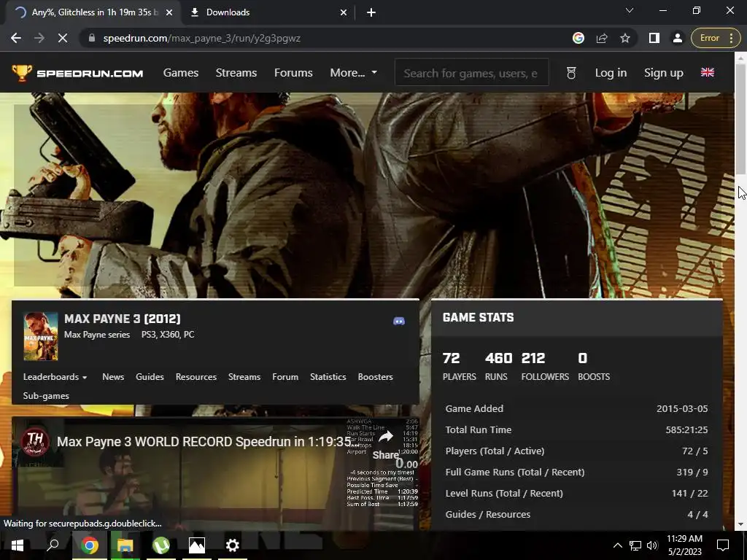747x560 pixels.
Task: Click the YouTube channel avatar on the video
Action: click(35, 440)
